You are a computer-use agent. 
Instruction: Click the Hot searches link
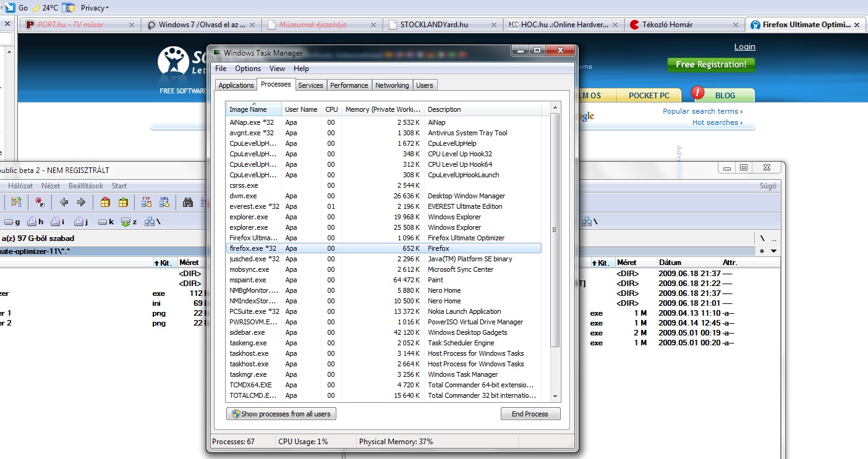click(x=717, y=122)
